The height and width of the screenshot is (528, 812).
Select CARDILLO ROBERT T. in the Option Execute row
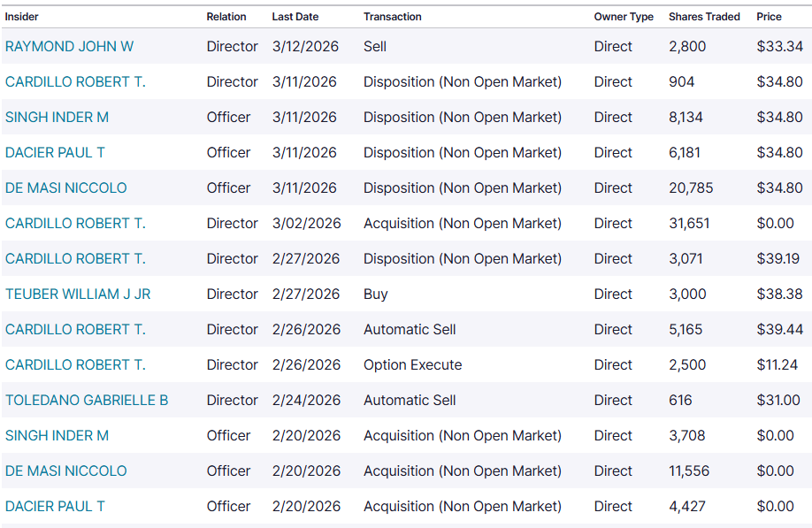[x=75, y=364]
